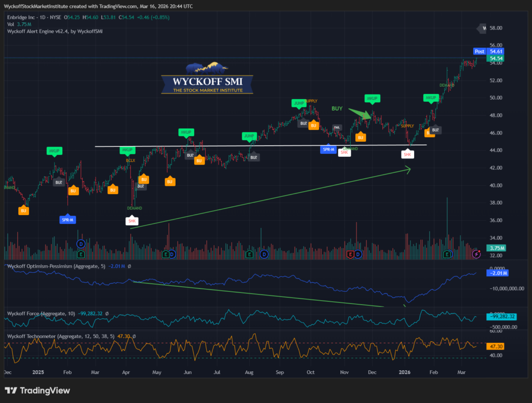Click the lightning bolt icon on the volume bars
The height and width of the screenshot is (403, 532).
(x=477, y=254)
